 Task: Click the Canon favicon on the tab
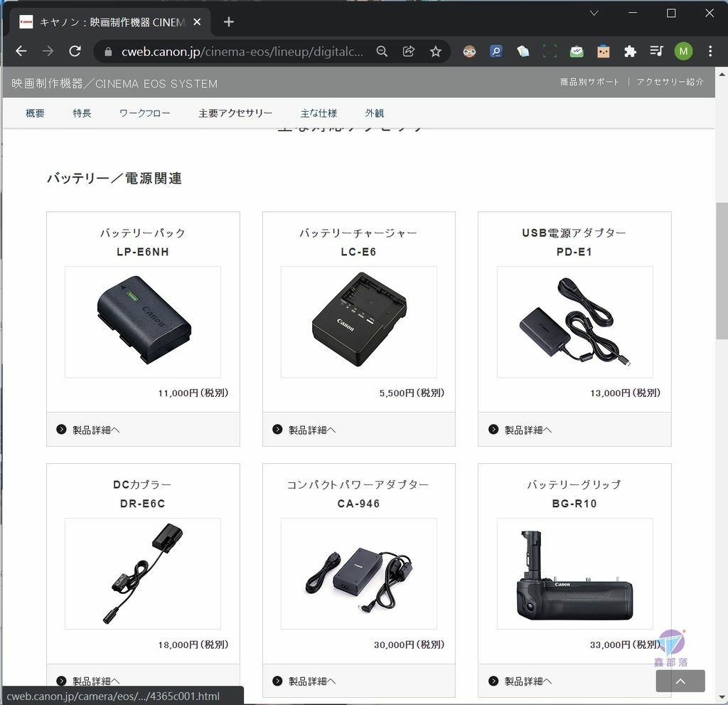tap(26, 22)
